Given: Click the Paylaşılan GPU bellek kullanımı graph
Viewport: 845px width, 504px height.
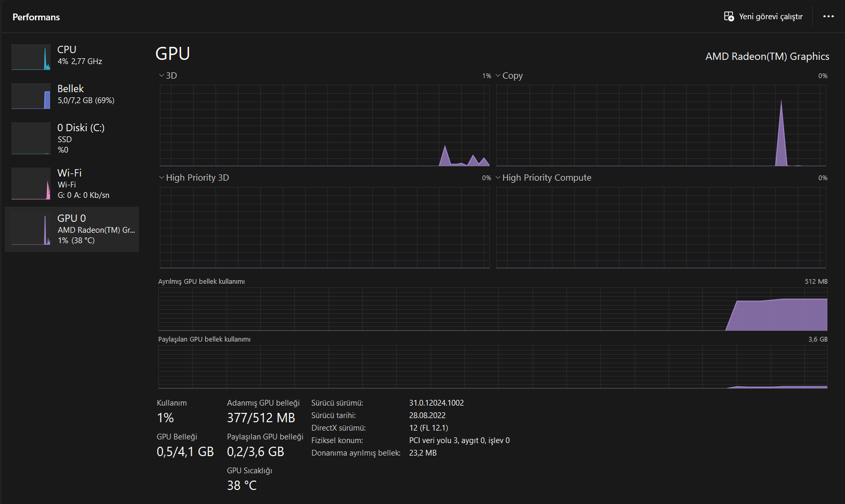Looking at the screenshot, I should point(493,367).
